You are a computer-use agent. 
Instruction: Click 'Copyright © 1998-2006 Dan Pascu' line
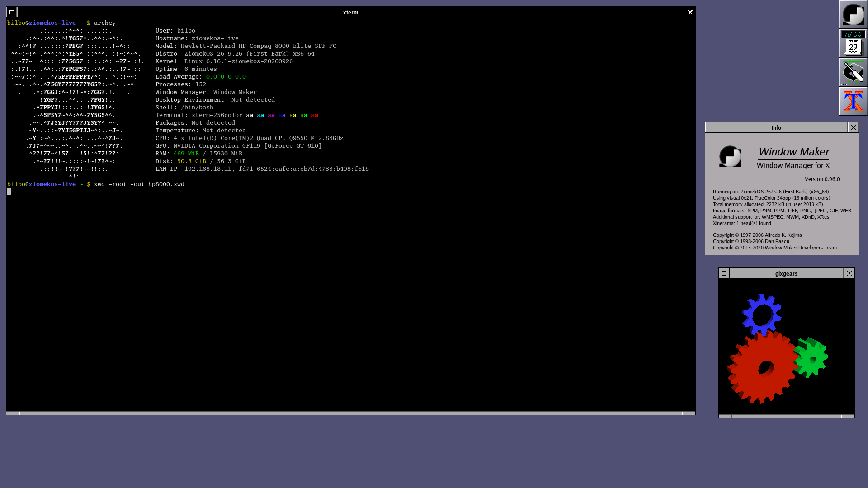tap(751, 241)
